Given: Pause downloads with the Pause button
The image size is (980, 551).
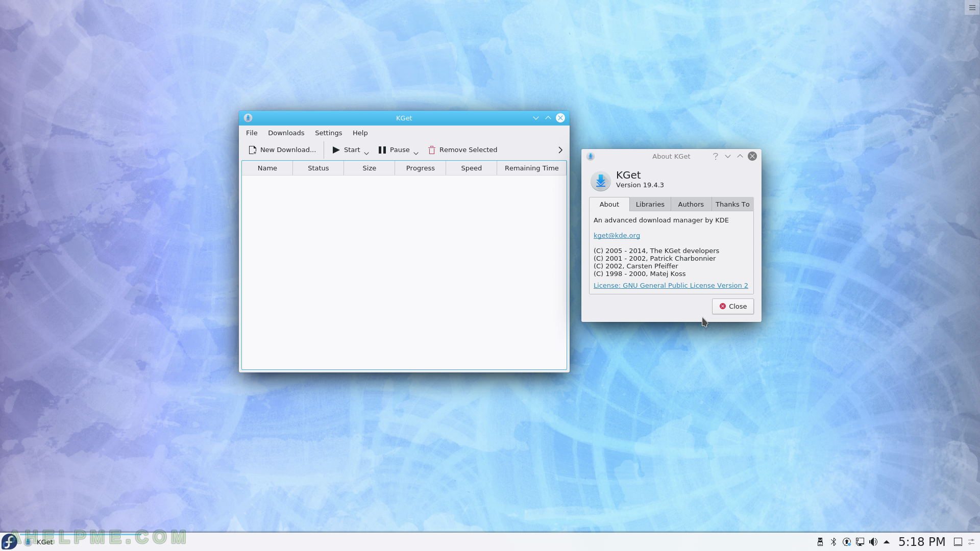Looking at the screenshot, I should (x=394, y=150).
